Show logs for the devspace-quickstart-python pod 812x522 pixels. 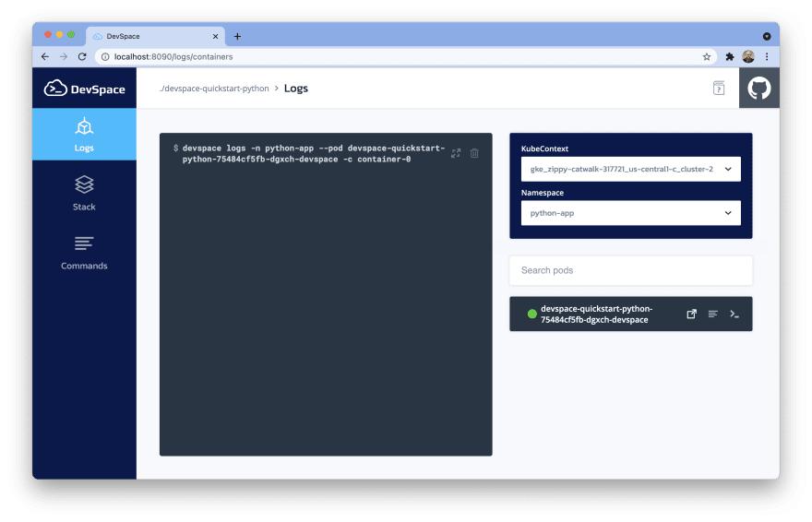click(x=712, y=314)
